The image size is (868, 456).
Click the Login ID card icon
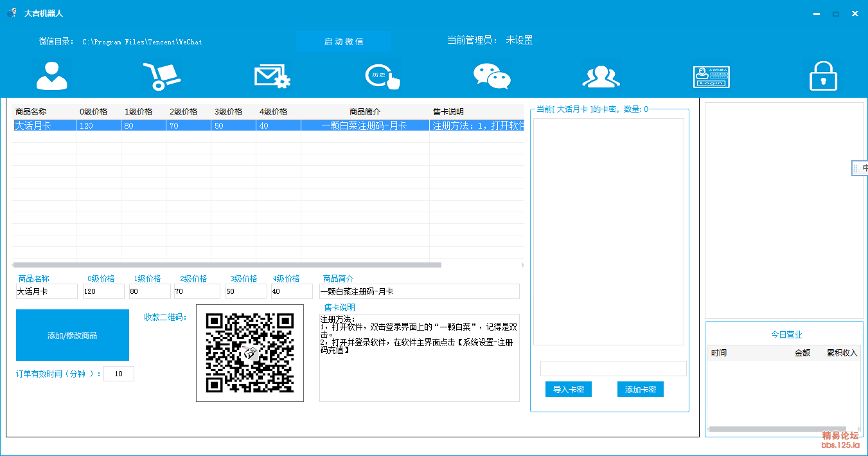click(x=711, y=76)
